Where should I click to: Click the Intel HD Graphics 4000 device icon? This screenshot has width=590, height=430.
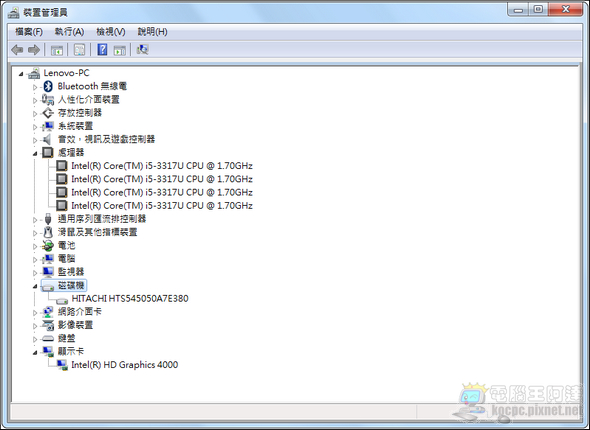coord(62,365)
